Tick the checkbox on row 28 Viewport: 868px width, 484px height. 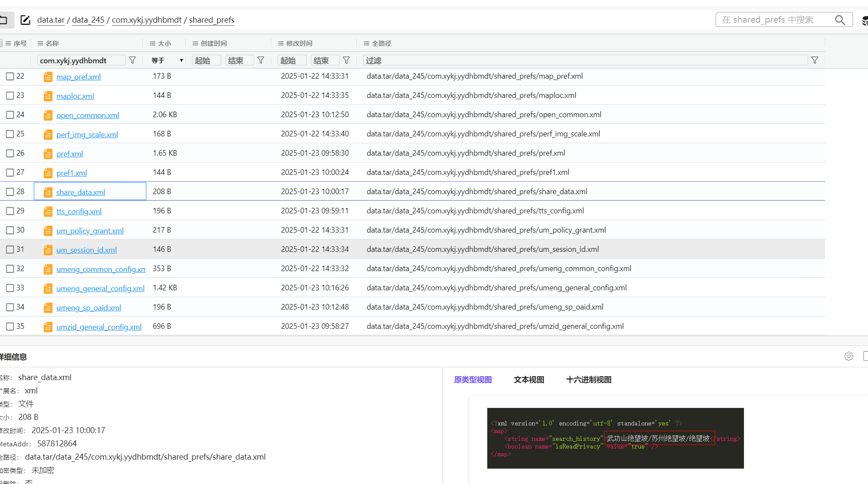click(x=10, y=192)
